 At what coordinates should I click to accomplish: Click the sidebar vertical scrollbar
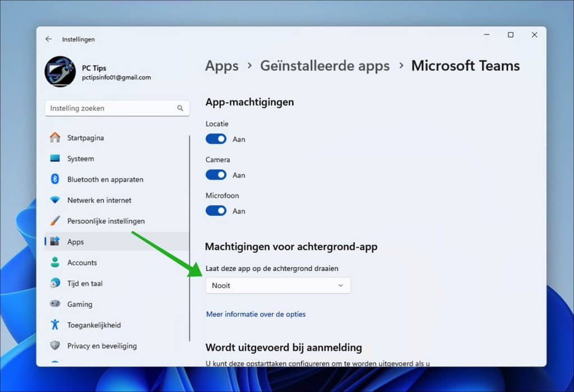(189, 238)
